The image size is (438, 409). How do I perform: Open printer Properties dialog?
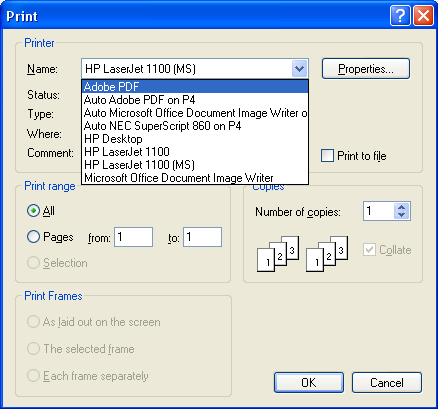point(366,69)
